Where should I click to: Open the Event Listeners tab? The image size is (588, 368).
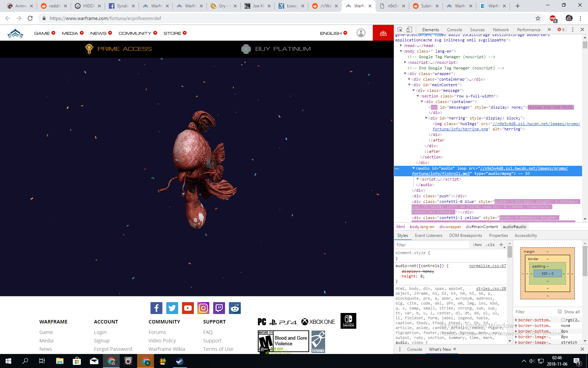coord(428,236)
